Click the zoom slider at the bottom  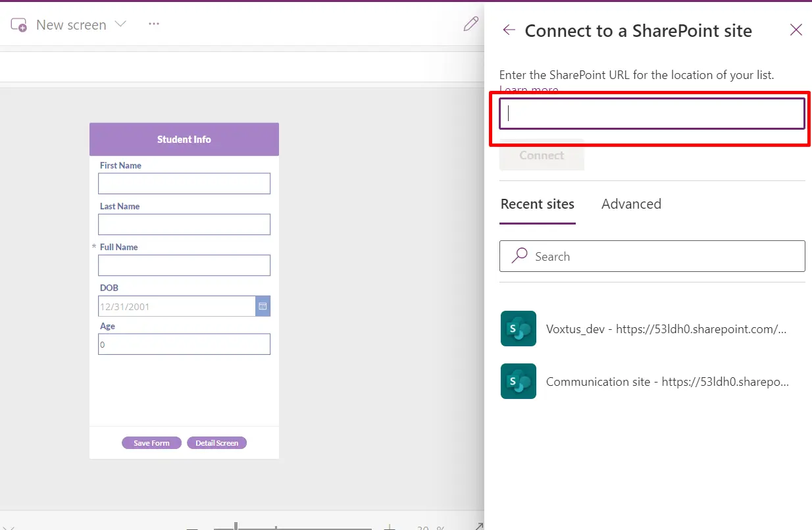pos(293,527)
